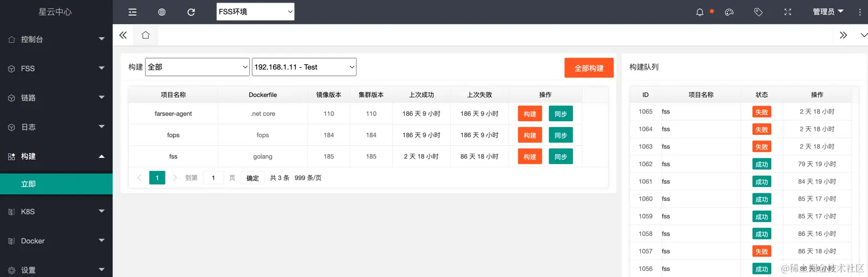This screenshot has height=277, width=868.
Task: Click the 控制台 sidebar icon
Action: click(12, 39)
